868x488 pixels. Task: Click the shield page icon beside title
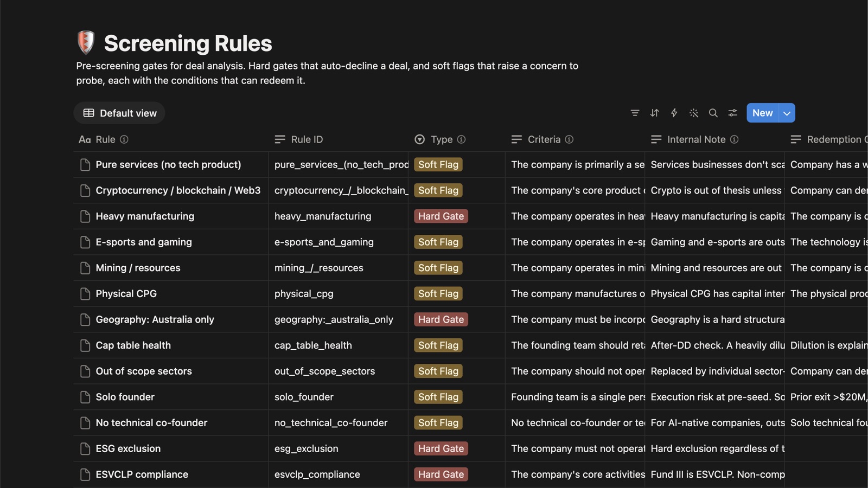tap(86, 42)
